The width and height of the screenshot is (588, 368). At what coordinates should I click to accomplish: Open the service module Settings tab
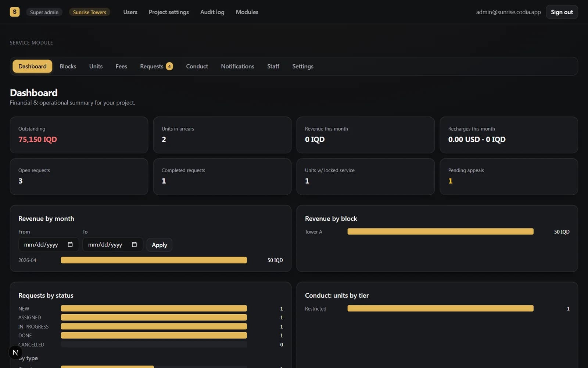point(303,66)
